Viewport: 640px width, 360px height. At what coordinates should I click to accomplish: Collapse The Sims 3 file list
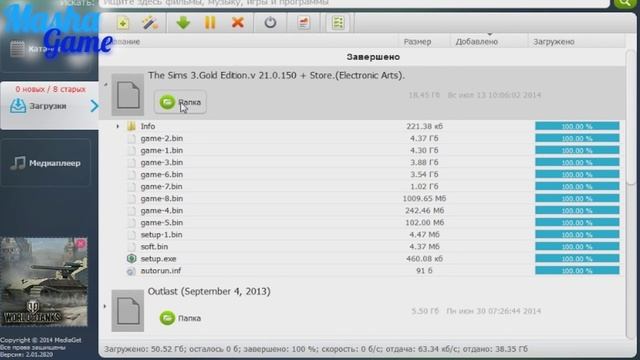pyautogui.click(x=105, y=85)
